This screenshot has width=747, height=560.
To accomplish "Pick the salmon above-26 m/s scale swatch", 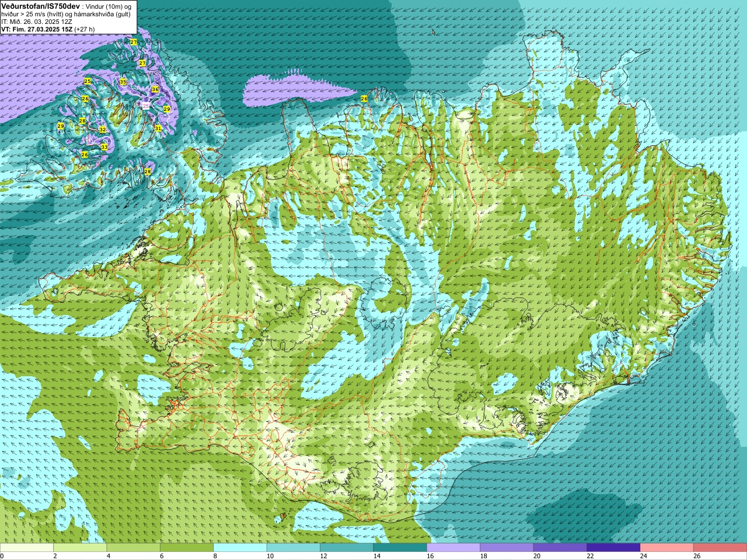I will click(x=720, y=548).
